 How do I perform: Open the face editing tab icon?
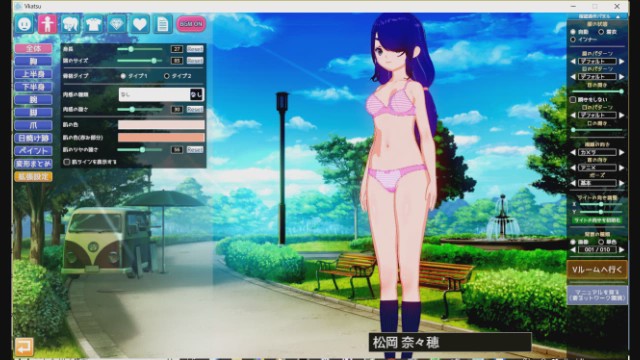24,24
